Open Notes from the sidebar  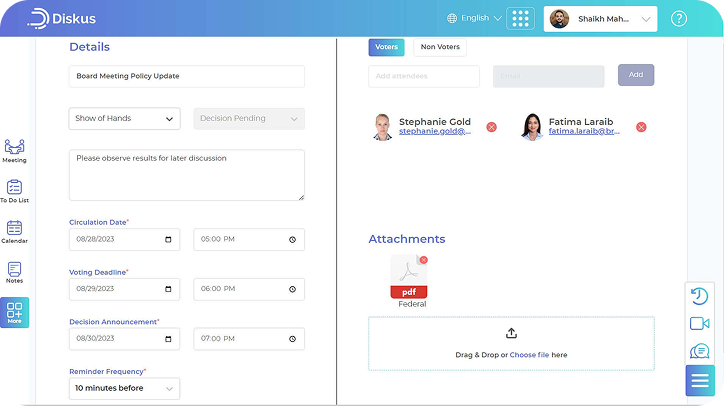(14, 272)
